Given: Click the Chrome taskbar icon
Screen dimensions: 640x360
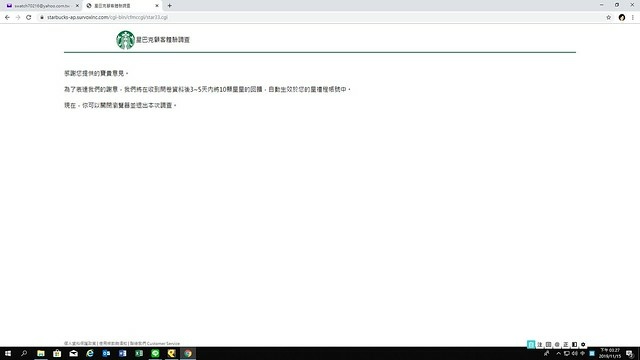Looking at the screenshot, I should pyautogui.click(x=188, y=353).
